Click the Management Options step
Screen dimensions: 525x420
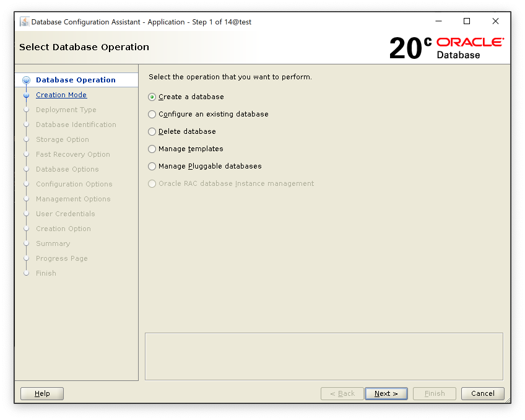tap(73, 199)
